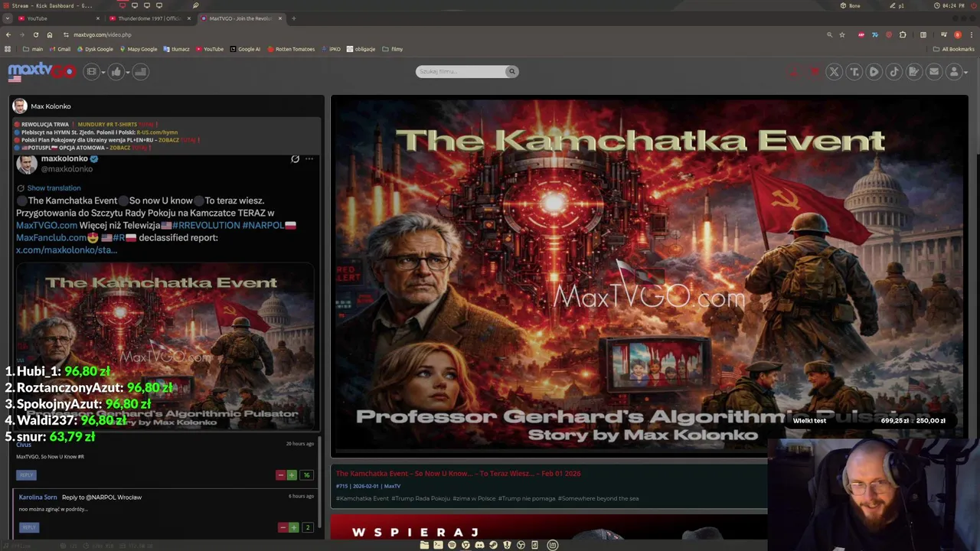Open the TikTok icon in header
This screenshot has width=980, height=551.
pyautogui.click(x=893, y=71)
